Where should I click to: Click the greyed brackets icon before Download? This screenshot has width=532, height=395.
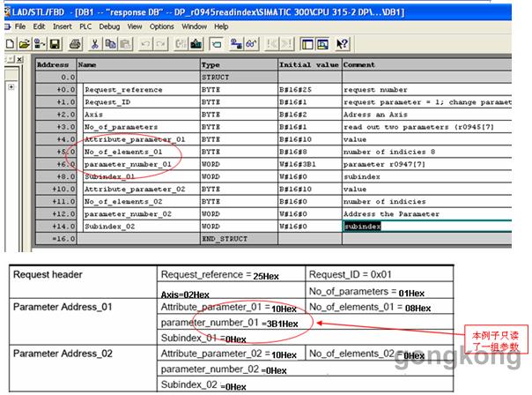pos(181,44)
